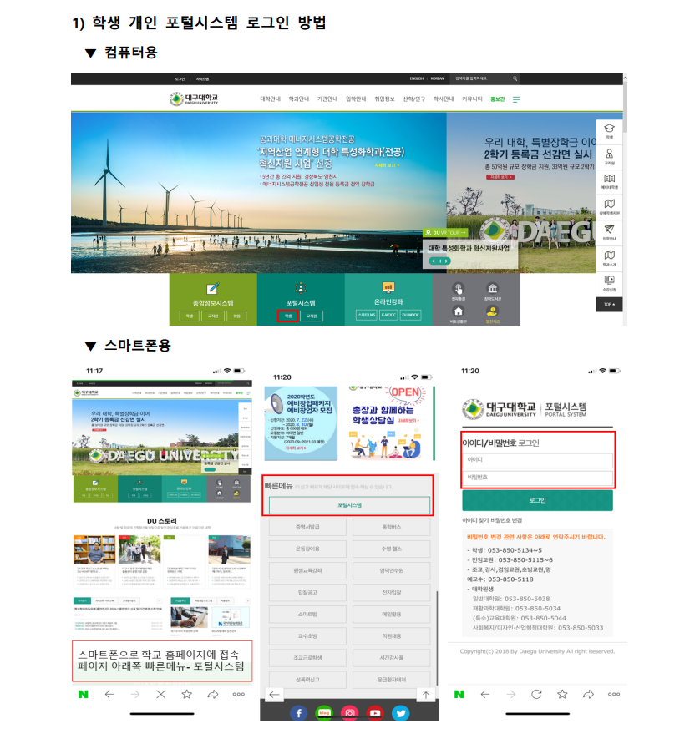This screenshot has height=749, width=700.
Task: Click 학생 under 포털시스템 in desktop screenshot
Action: coord(287,316)
